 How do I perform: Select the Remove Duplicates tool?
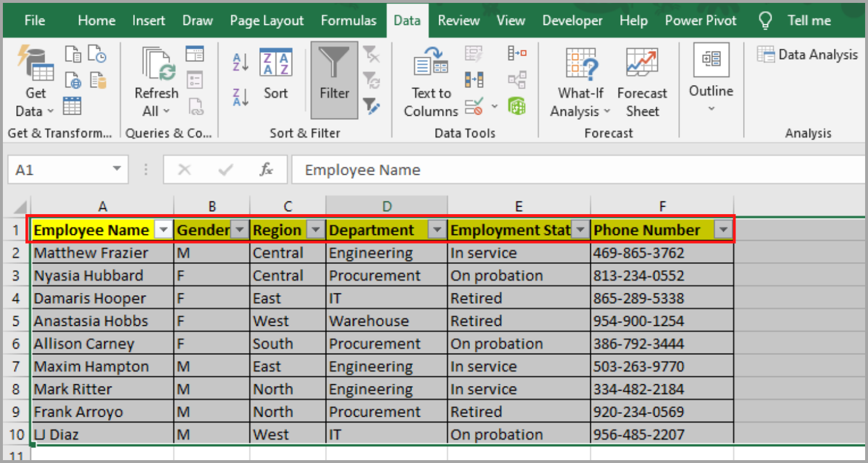click(x=473, y=79)
